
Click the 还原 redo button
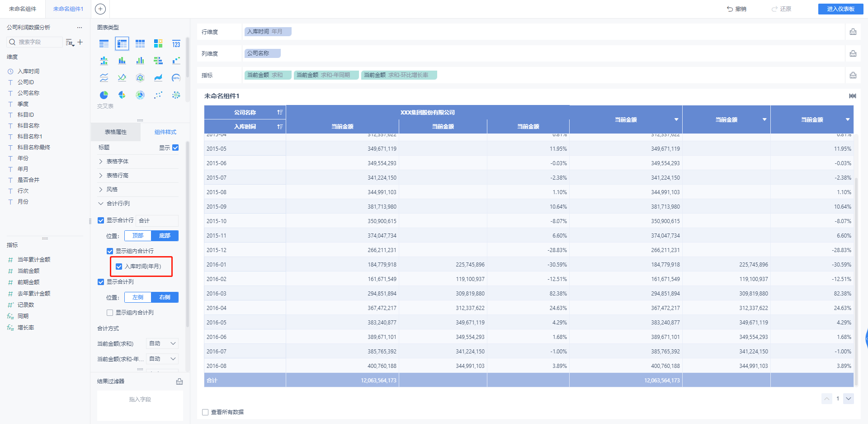[781, 9]
